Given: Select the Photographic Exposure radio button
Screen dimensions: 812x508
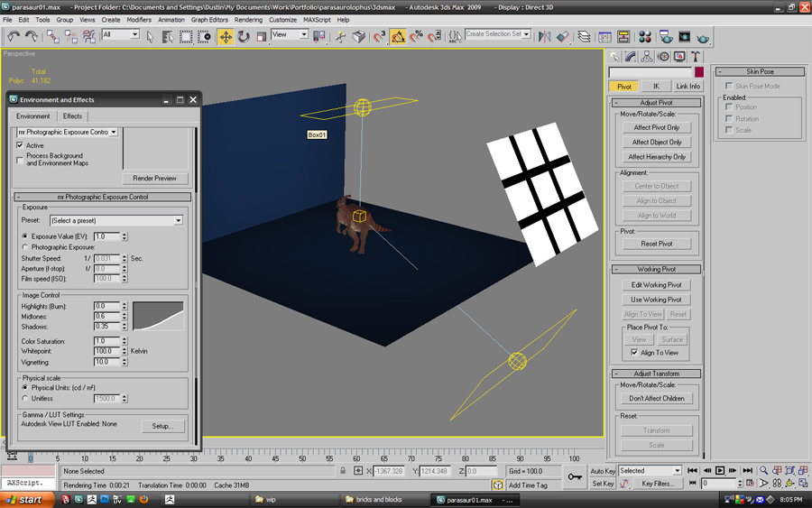Looking at the screenshot, I should (24, 247).
